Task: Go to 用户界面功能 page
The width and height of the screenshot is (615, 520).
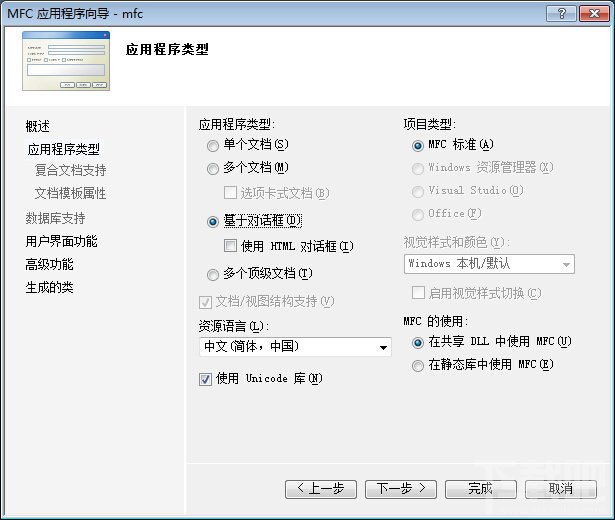Action: point(62,241)
